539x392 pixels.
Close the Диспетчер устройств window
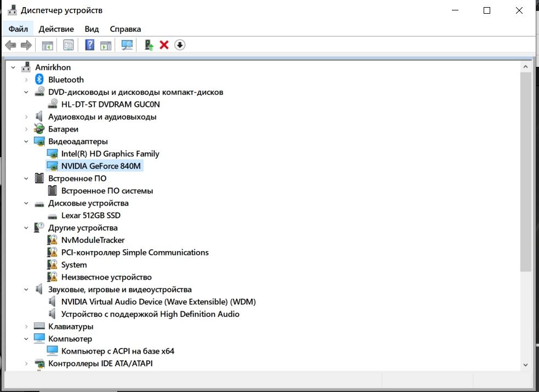click(x=519, y=10)
